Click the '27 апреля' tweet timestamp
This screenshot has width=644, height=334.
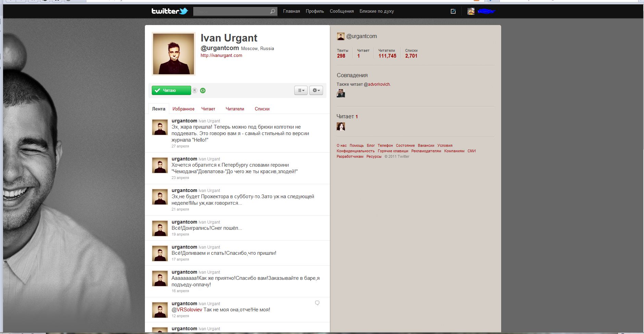(180, 146)
